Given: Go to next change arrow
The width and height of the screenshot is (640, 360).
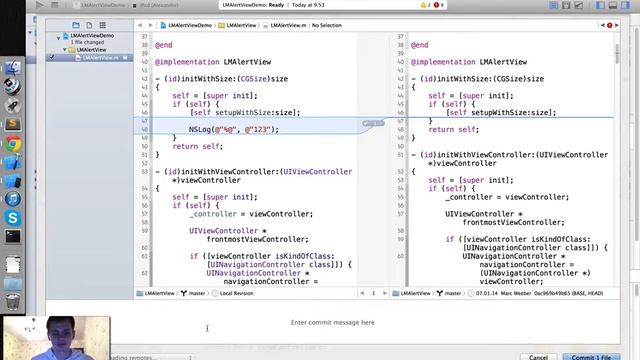Looking at the screenshot, I should click(x=384, y=293).
